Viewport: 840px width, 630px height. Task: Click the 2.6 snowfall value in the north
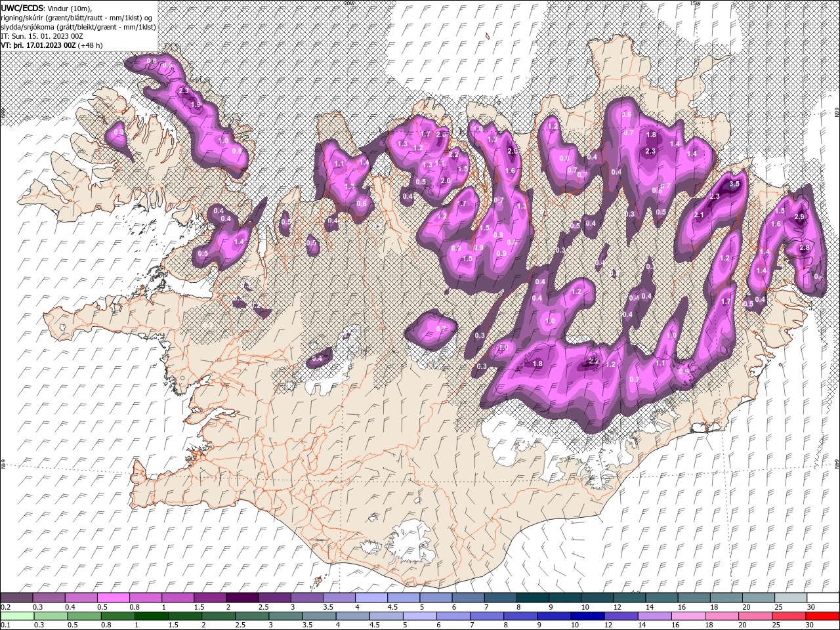[x=512, y=151]
